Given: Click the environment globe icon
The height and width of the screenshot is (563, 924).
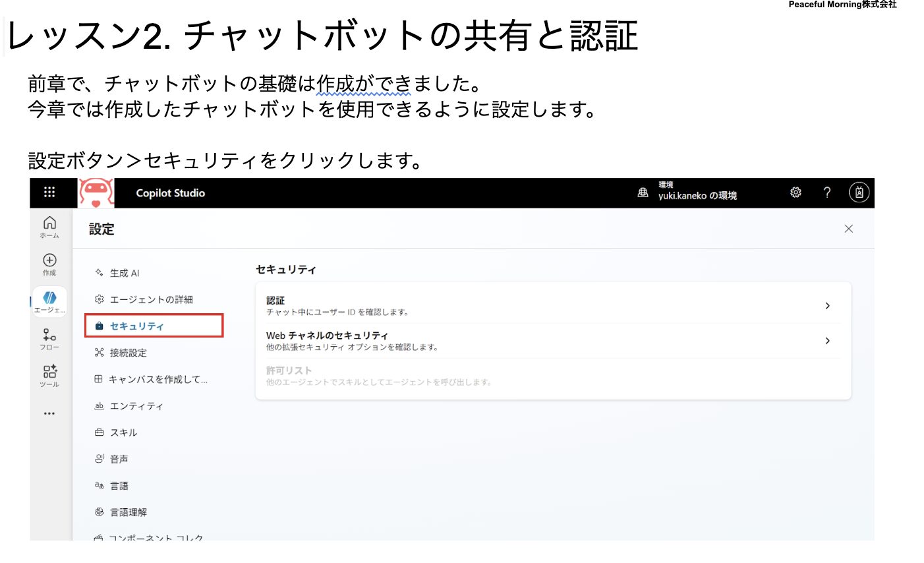Looking at the screenshot, I should point(643,193).
